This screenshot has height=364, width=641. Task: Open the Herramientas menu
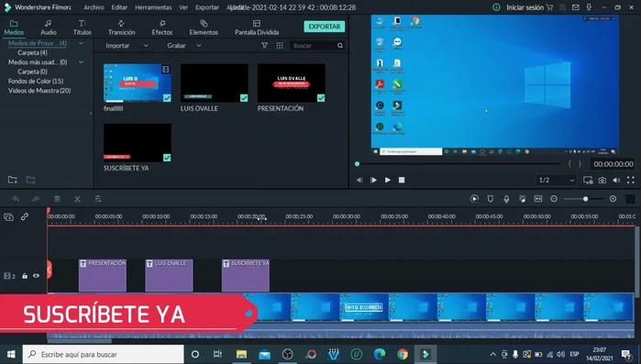point(153,7)
